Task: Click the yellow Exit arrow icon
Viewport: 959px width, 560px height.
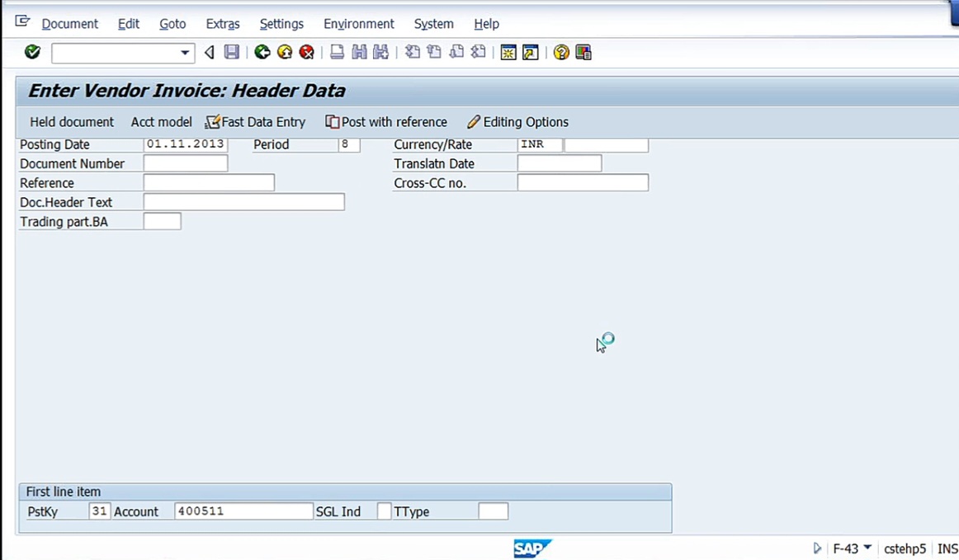Action: [x=285, y=53]
